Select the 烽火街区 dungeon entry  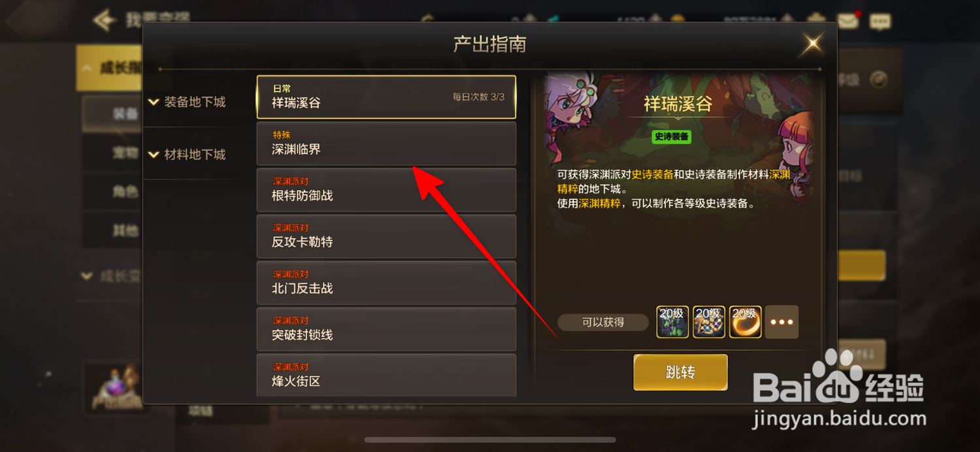(x=386, y=375)
